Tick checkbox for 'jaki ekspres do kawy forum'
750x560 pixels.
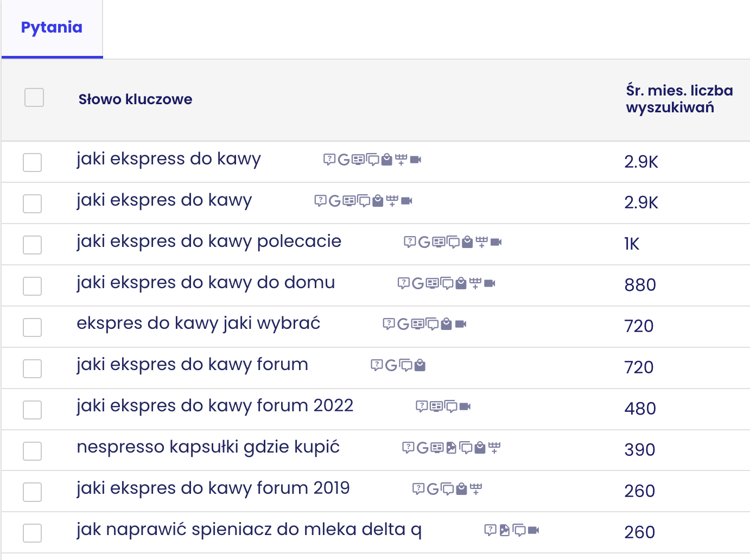[x=33, y=368]
